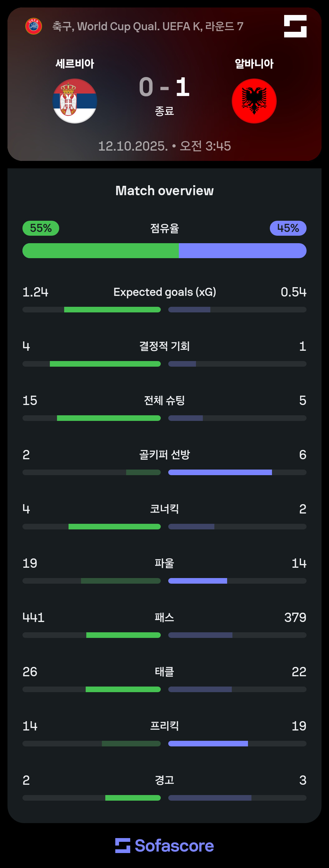Open the Albania team flag

(x=254, y=101)
